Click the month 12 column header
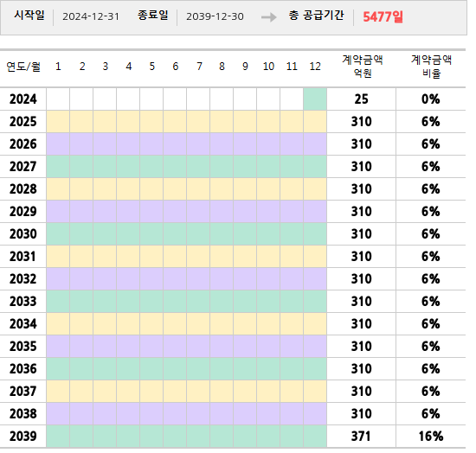The width and height of the screenshot is (476, 453). pos(315,67)
